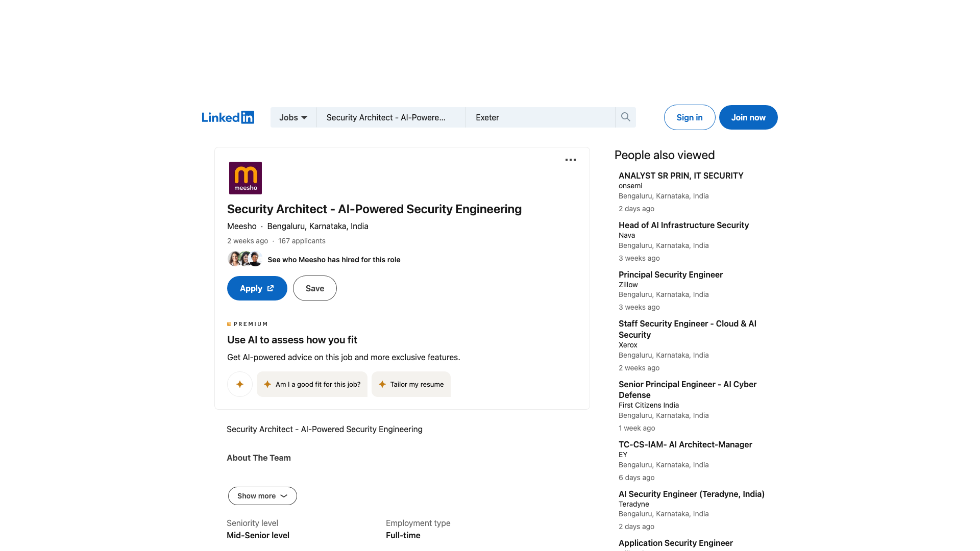The image size is (980, 551).
Task: Click the '167 applicants' text
Action: pos(302,241)
